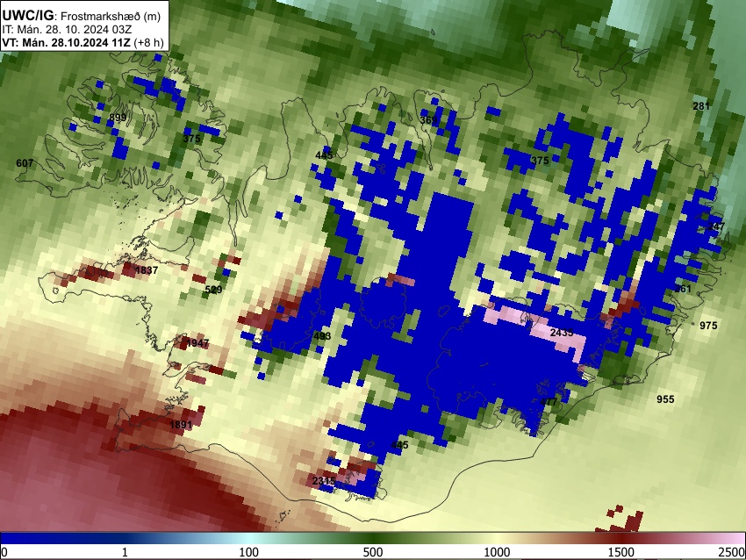Click the 477 value on the map
Screen dimensions: 746x560
[549, 401]
